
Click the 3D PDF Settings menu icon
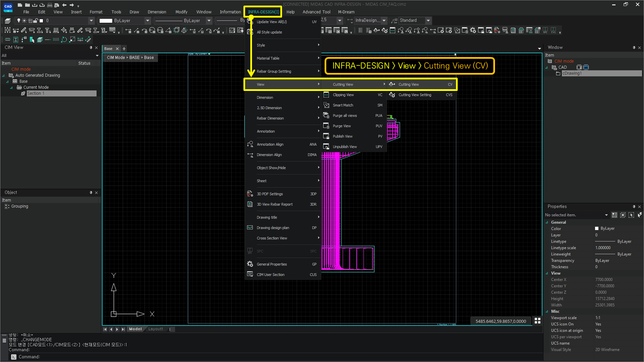(250, 194)
